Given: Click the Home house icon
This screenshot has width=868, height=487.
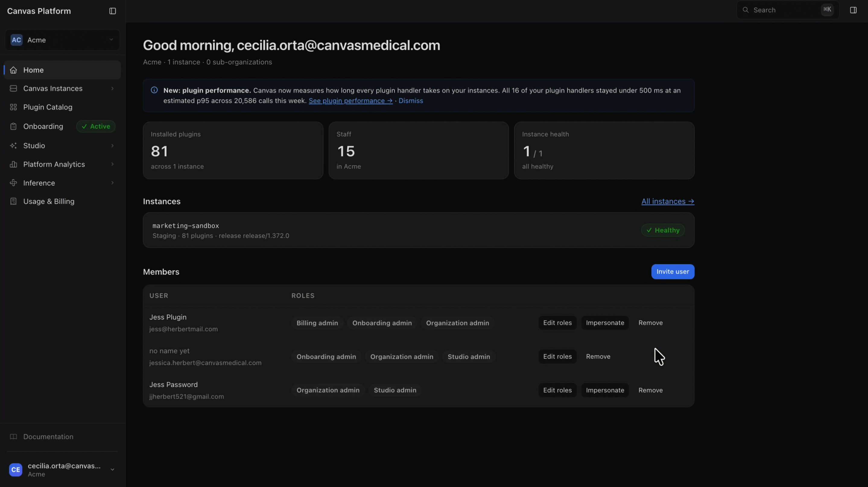Looking at the screenshot, I should [x=14, y=70].
